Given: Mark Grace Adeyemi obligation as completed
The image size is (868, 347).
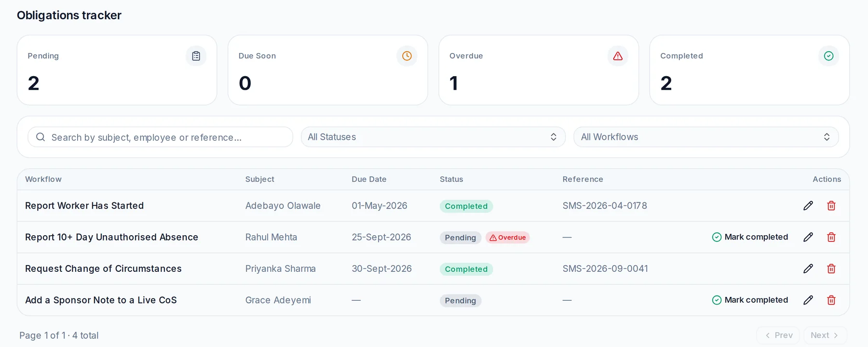Looking at the screenshot, I should (x=750, y=300).
